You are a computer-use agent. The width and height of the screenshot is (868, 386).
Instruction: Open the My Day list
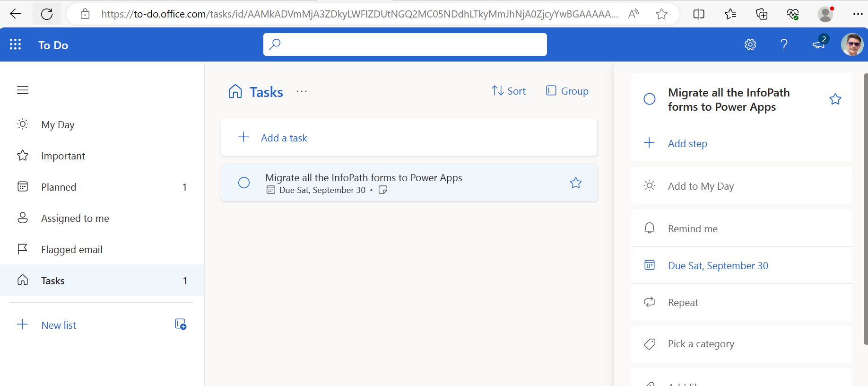click(x=102, y=124)
